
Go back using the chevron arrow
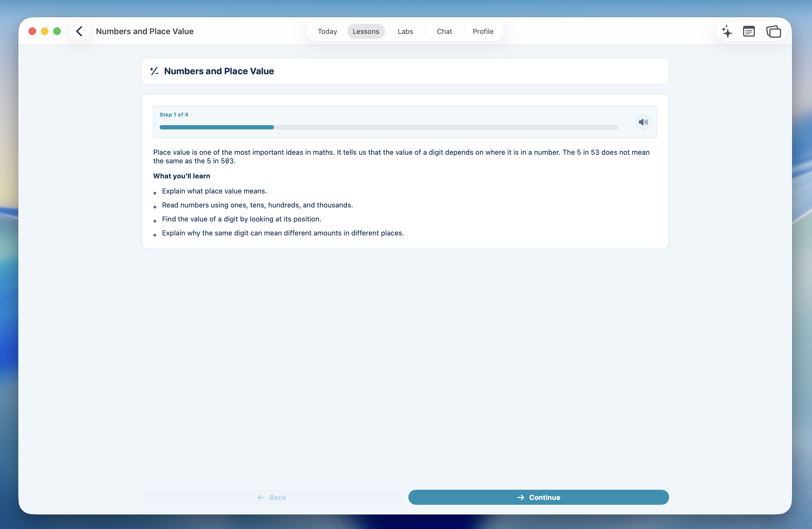click(79, 31)
